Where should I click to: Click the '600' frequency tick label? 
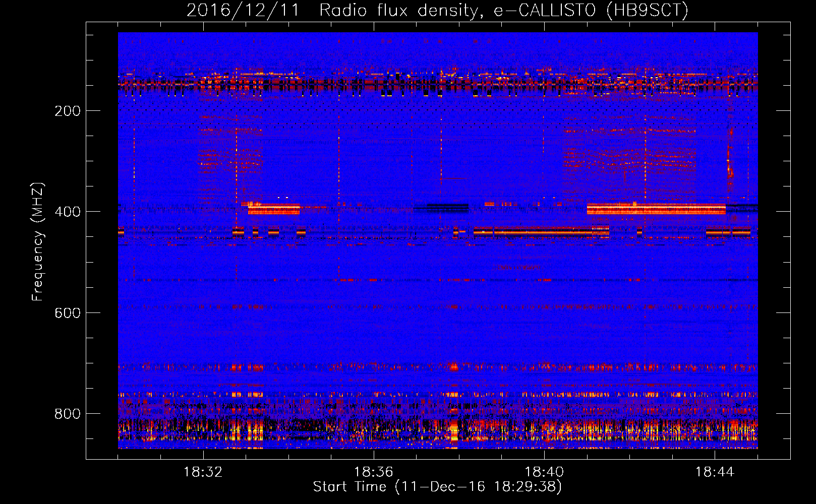coord(68,313)
